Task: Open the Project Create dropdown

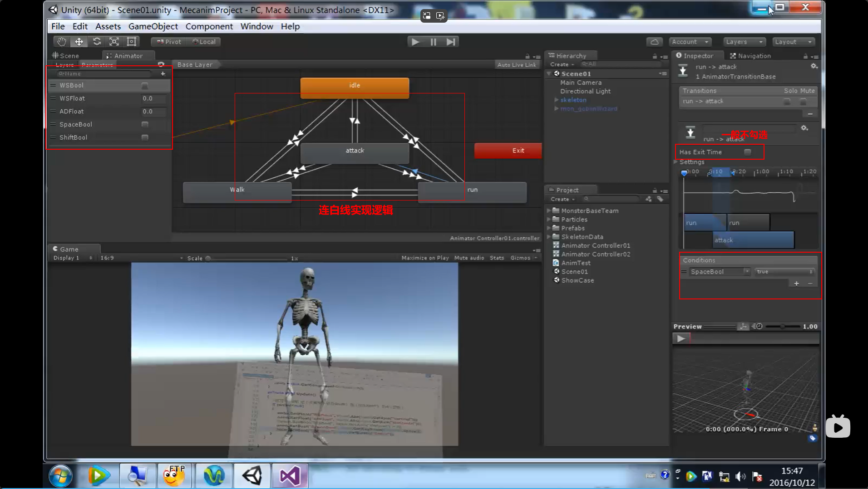Action: click(x=562, y=199)
